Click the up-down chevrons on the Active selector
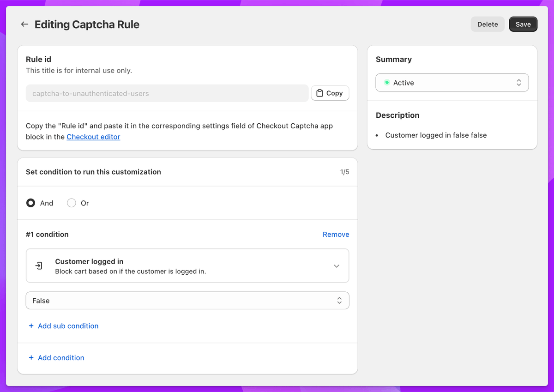Screen dimensions: 554x392 click(x=519, y=82)
